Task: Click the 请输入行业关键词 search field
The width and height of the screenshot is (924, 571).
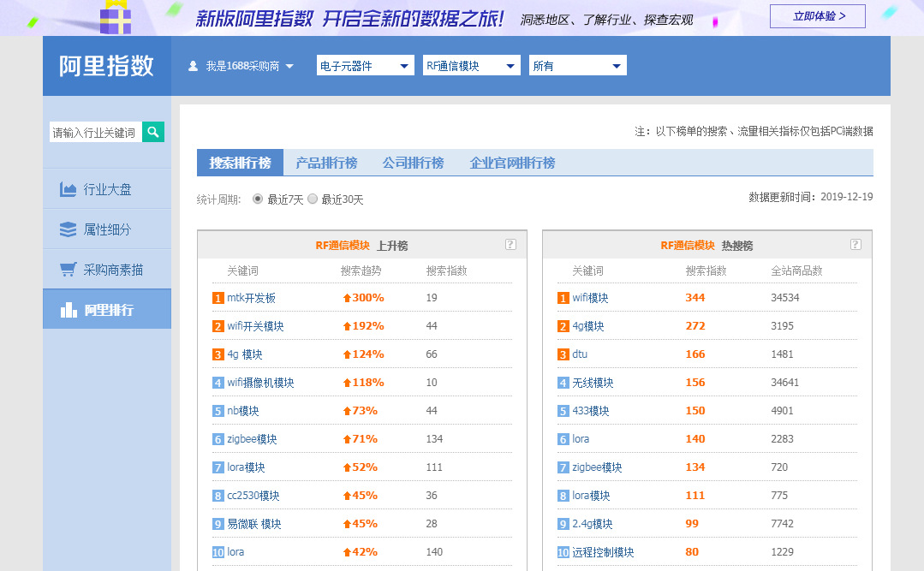Action: point(95,132)
